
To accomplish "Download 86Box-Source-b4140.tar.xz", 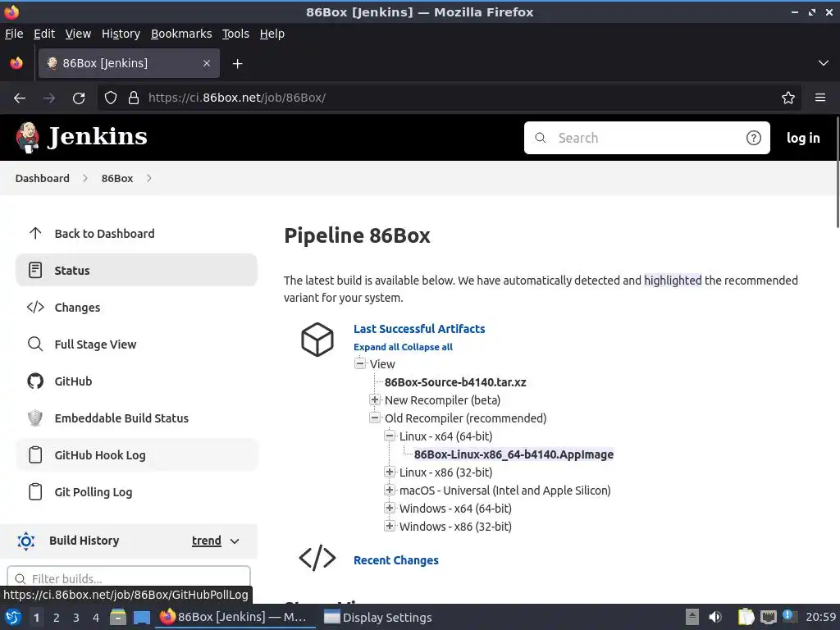I will click(455, 382).
